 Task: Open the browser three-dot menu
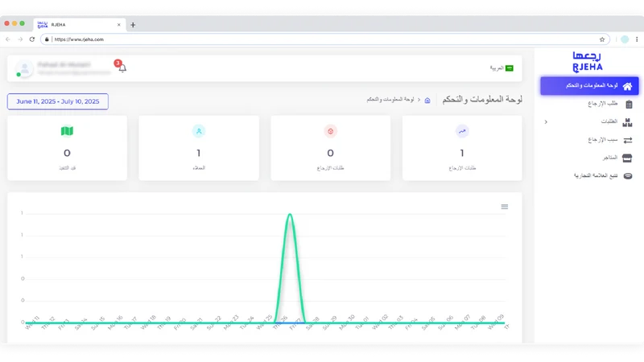(637, 39)
